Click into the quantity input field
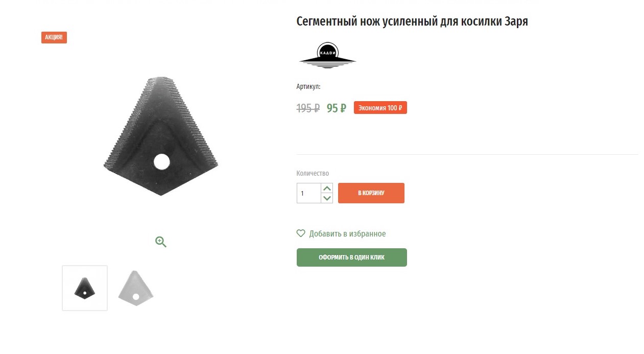The width and height of the screenshot is (644, 354). tap(309, 193)
